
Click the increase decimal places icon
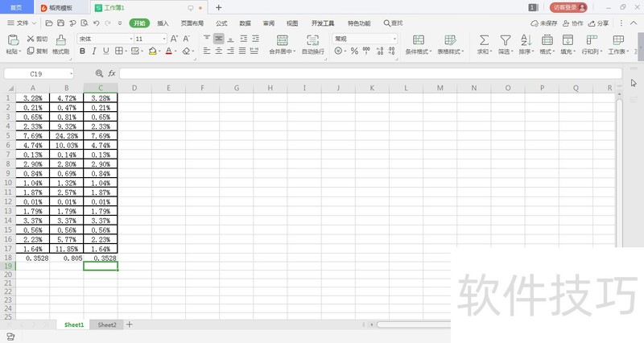(380, 51)
